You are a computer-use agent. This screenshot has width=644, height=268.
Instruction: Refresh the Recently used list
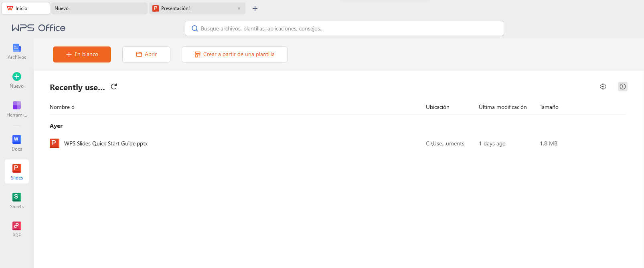[x=114, y=87]
